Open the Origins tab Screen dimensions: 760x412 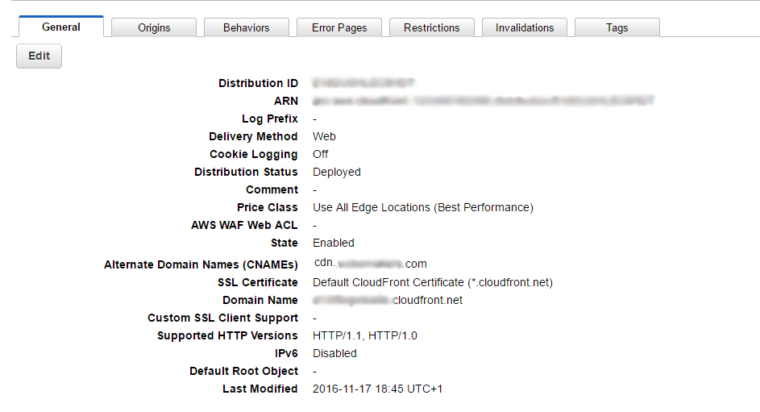click(154, 28)
